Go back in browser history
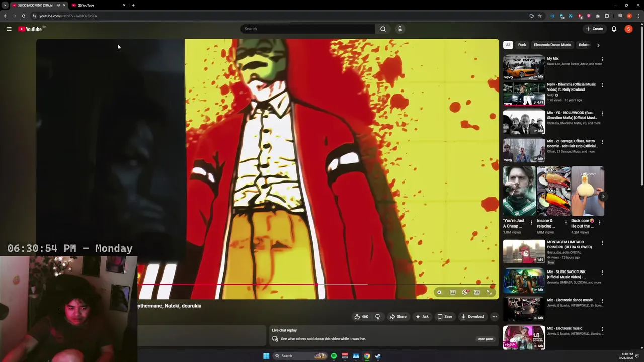644x362 pixels. coord(5,16)
